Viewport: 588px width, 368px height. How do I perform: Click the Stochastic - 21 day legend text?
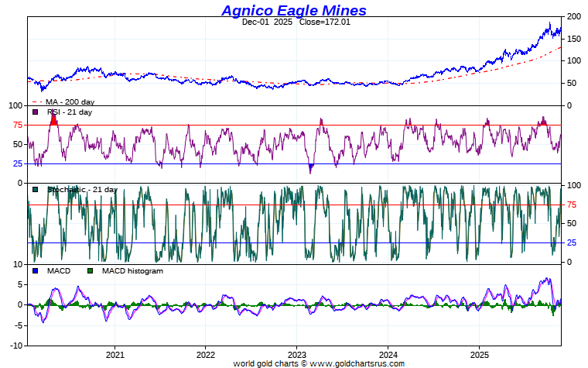coord(82,190)
